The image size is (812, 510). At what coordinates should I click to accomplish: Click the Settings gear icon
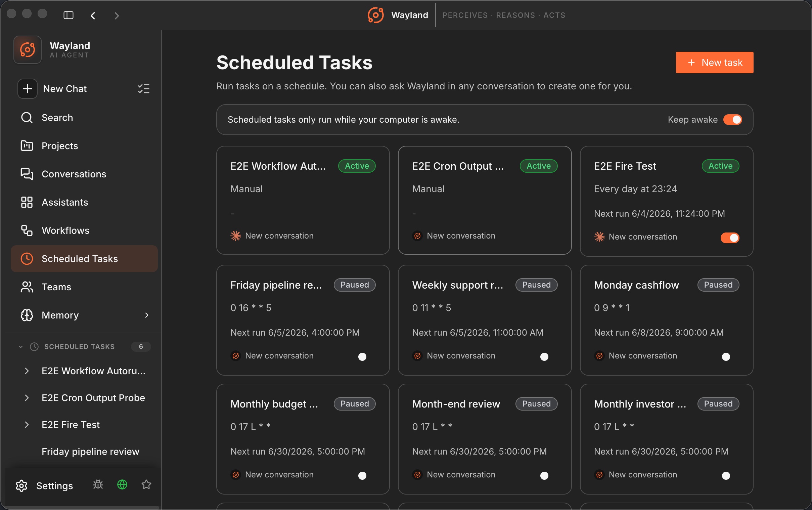tap(21, 486)
